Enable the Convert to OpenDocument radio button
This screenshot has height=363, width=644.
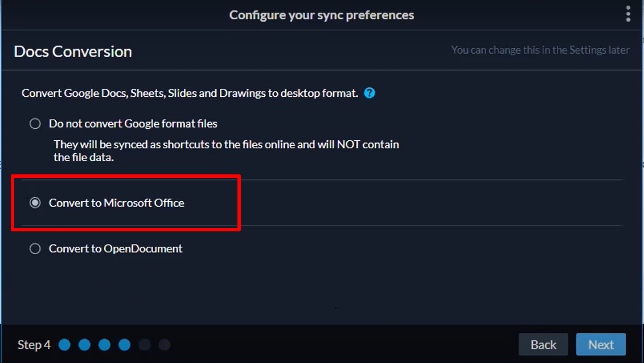[x=35, y=248]
